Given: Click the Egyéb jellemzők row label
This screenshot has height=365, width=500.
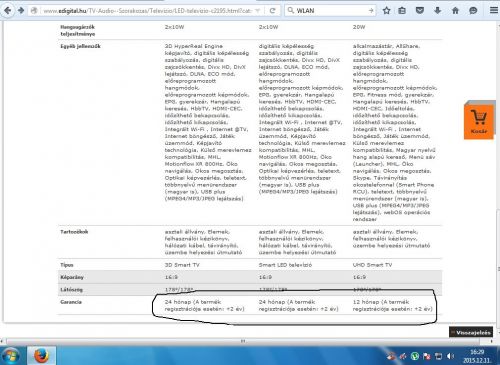Looking at the screenshot, I should (80, 46).
